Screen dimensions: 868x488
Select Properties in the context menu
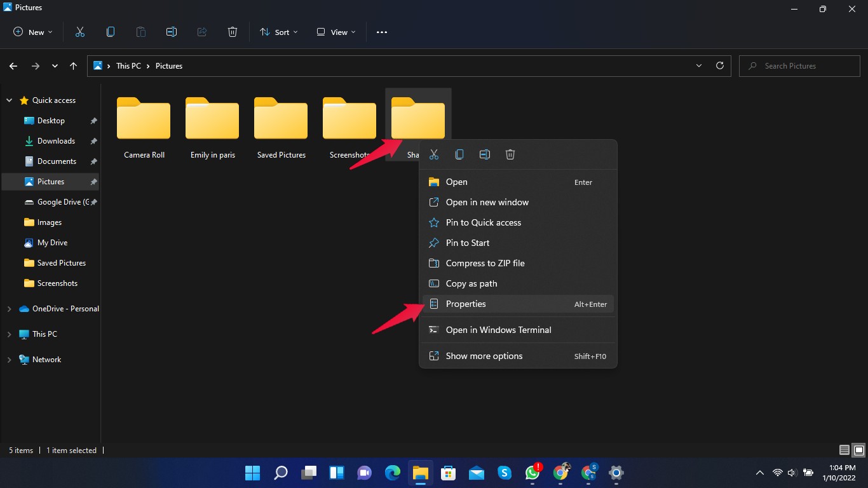pyautogui.click(x=466, y=304)
